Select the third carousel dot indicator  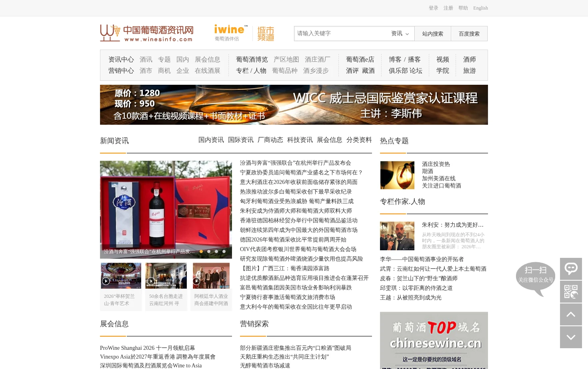click(216, 251)
